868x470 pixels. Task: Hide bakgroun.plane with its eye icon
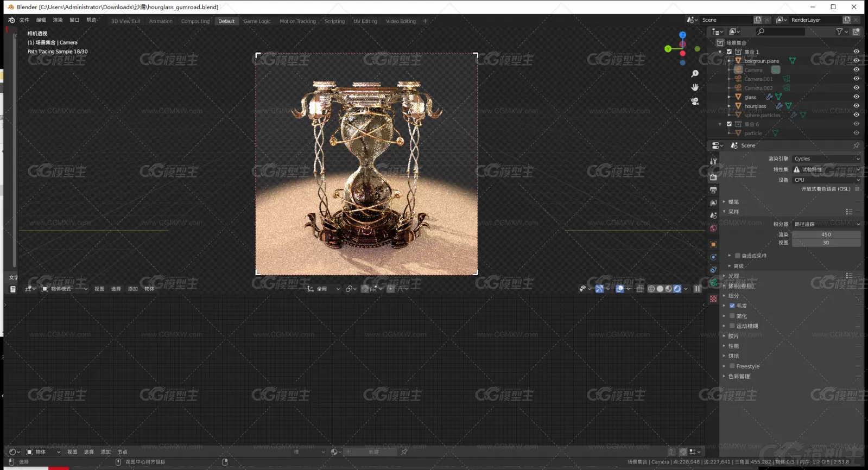[x=856, y=61]
